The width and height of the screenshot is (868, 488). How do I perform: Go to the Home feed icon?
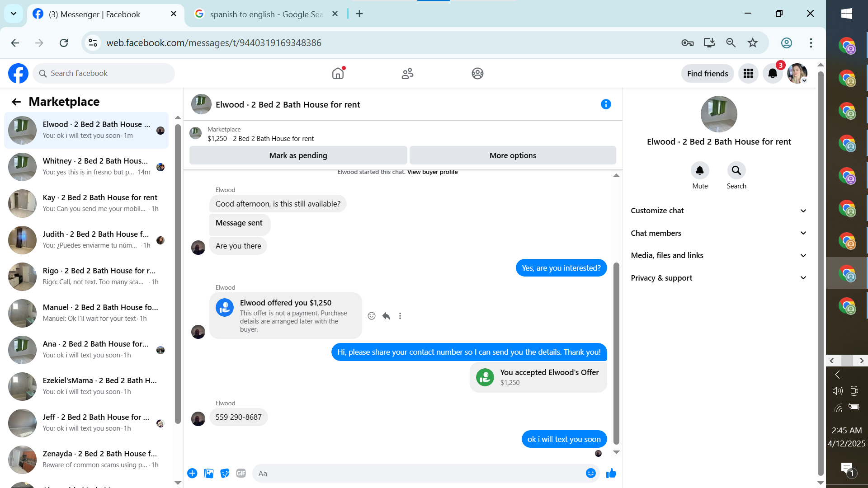338,73
